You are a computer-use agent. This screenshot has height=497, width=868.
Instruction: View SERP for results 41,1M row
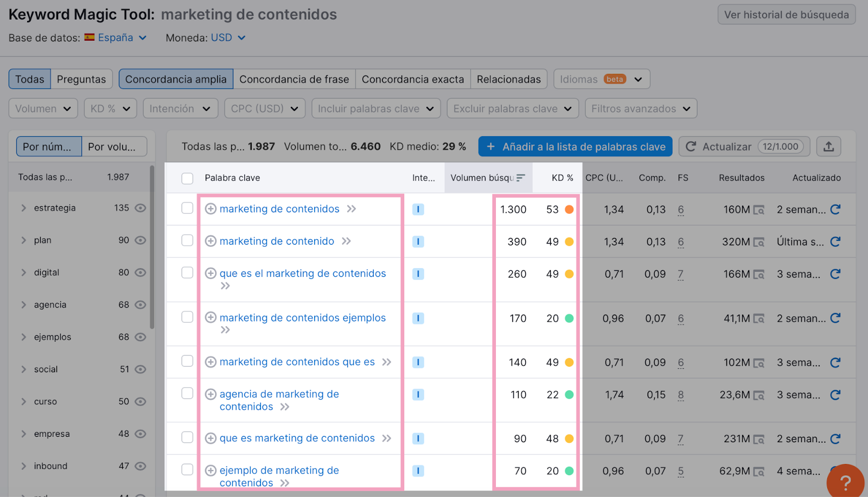point(759,318)
